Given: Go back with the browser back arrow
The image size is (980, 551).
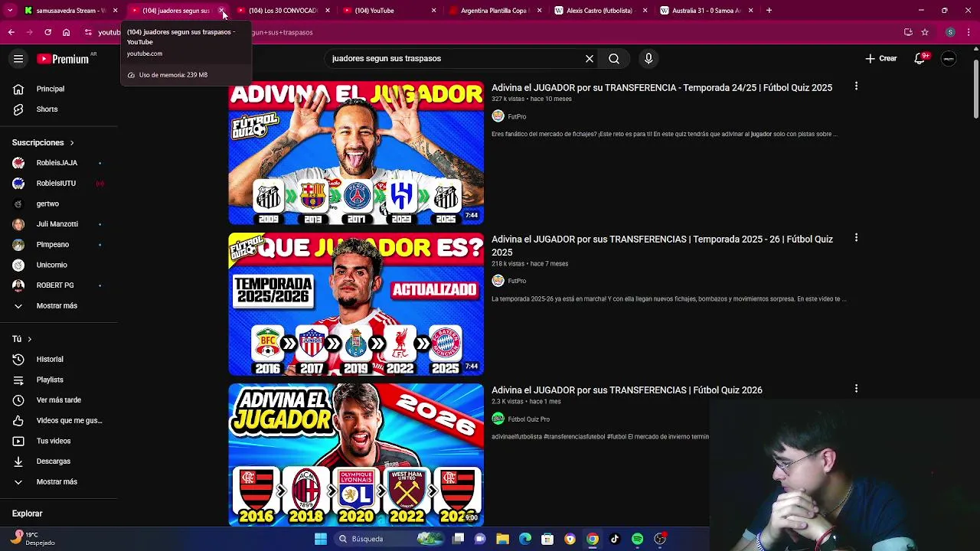Looking at the screenshot, I should point(11,32).
